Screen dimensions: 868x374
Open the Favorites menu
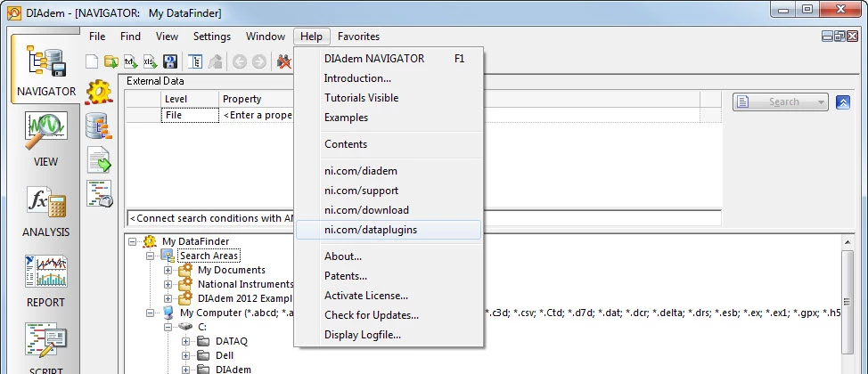pyautogui.click(x=359, y=37)
